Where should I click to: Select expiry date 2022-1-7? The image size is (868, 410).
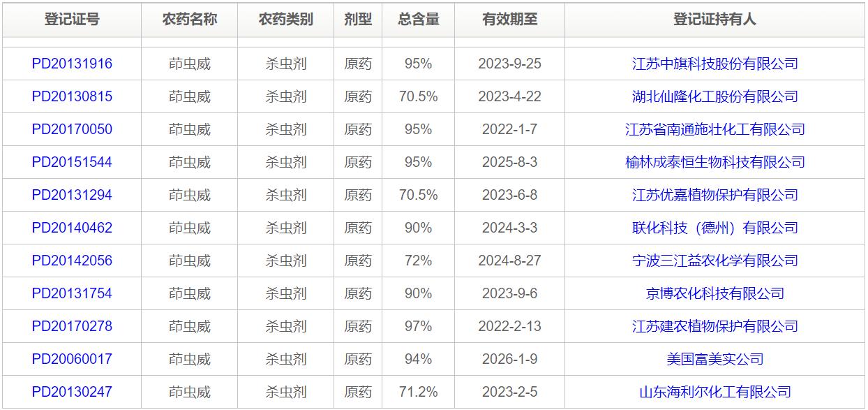509,129
